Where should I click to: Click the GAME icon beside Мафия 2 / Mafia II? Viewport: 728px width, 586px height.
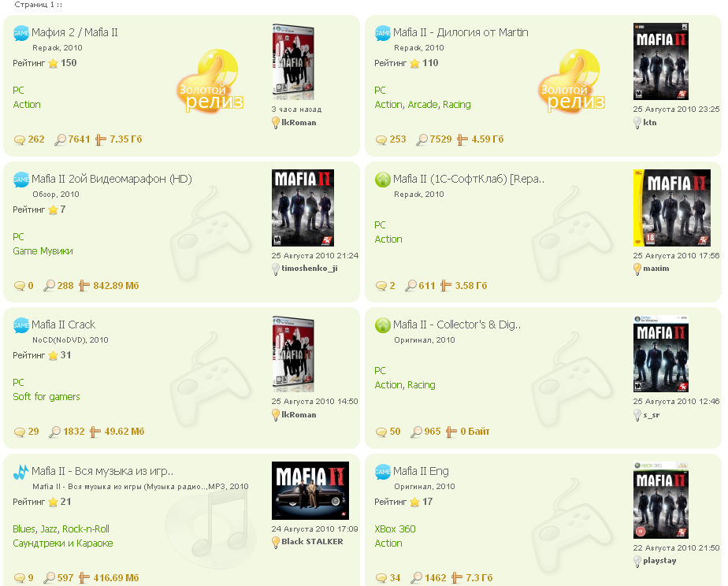click(21, 33)
